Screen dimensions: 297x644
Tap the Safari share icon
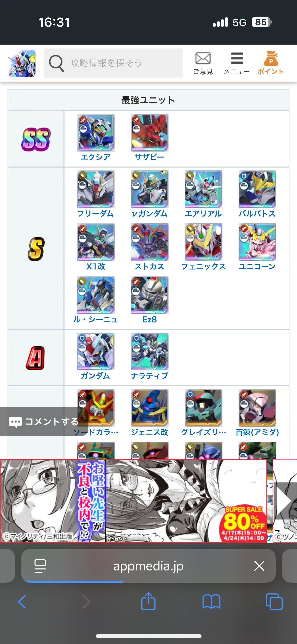[148, 601]
